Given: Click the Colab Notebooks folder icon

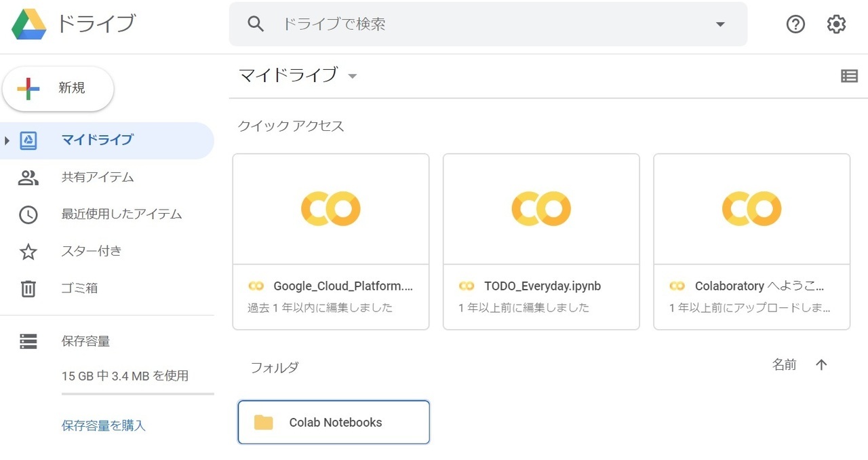Looking at the screenshot, I should point(263,422).
